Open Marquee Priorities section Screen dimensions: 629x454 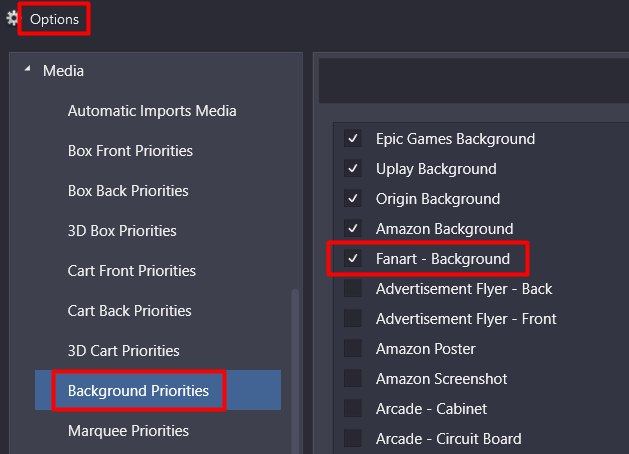coord(128,431)
